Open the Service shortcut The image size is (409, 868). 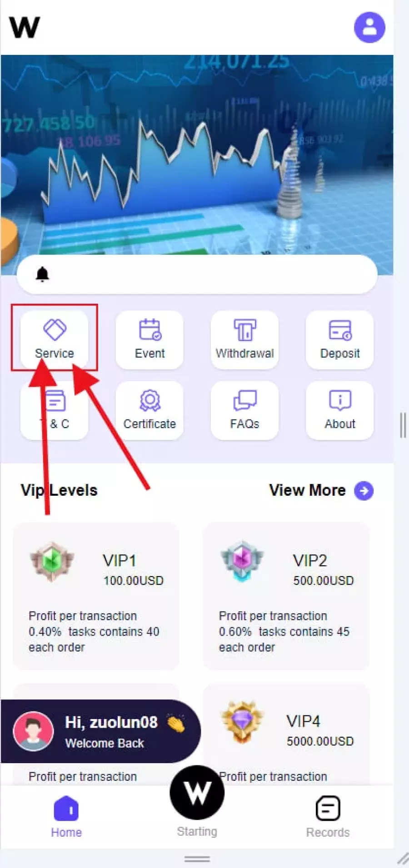55,339
